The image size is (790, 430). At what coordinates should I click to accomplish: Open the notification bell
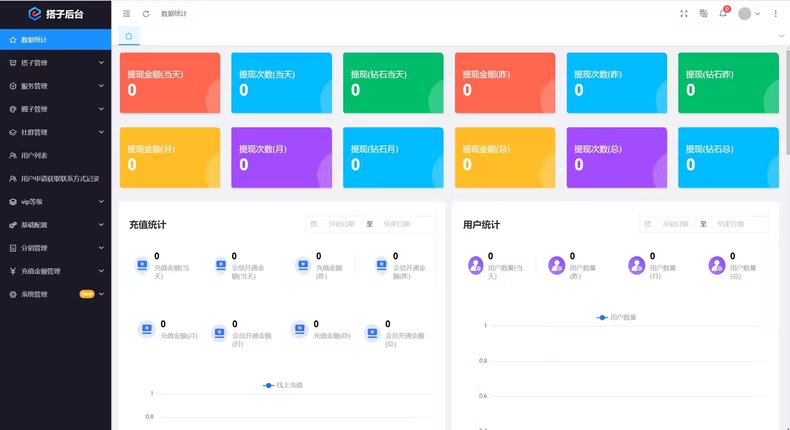point(723,14)
